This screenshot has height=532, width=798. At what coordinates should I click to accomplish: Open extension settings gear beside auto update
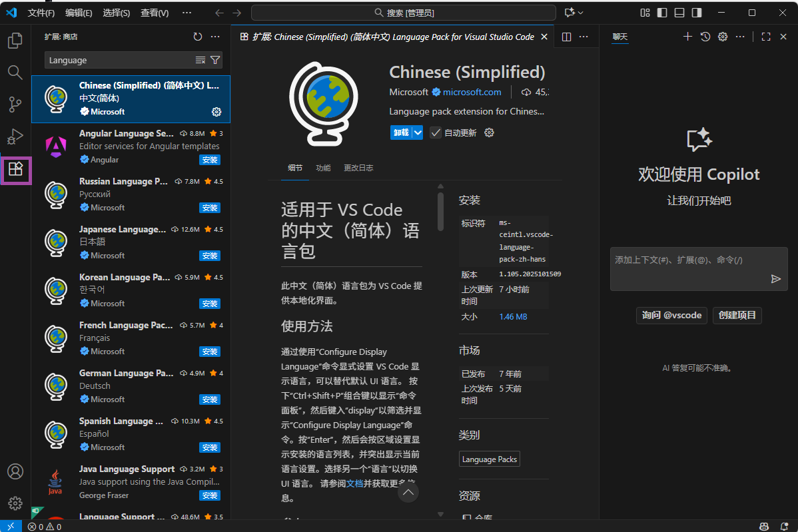click(x=489, y=133)
